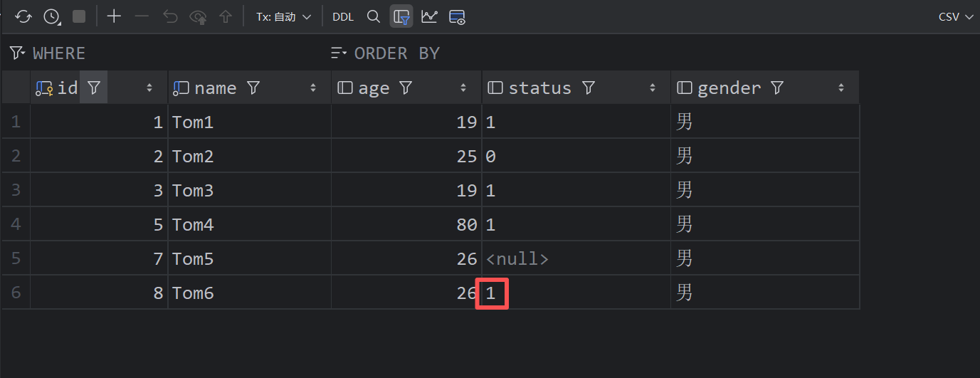Click the Tom4 name cell
This screenshot has width=980, height=378.
point(250,224)
